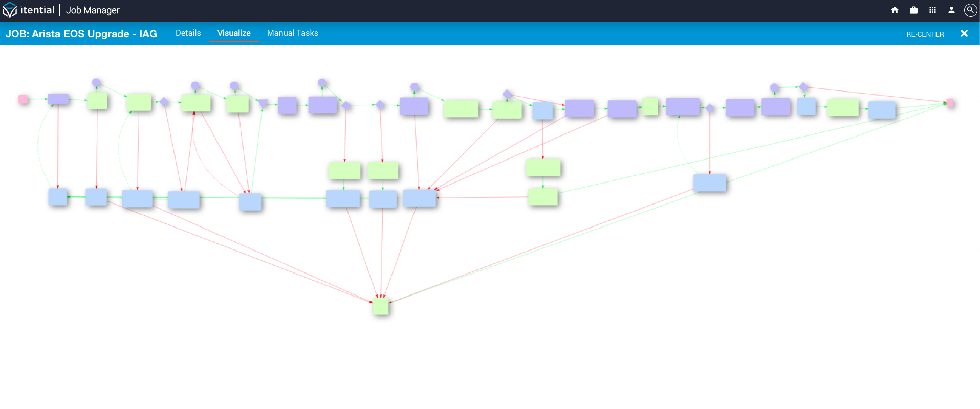Select the pink start node at far left
980x409 pixels.
click(x=23, y=99)
